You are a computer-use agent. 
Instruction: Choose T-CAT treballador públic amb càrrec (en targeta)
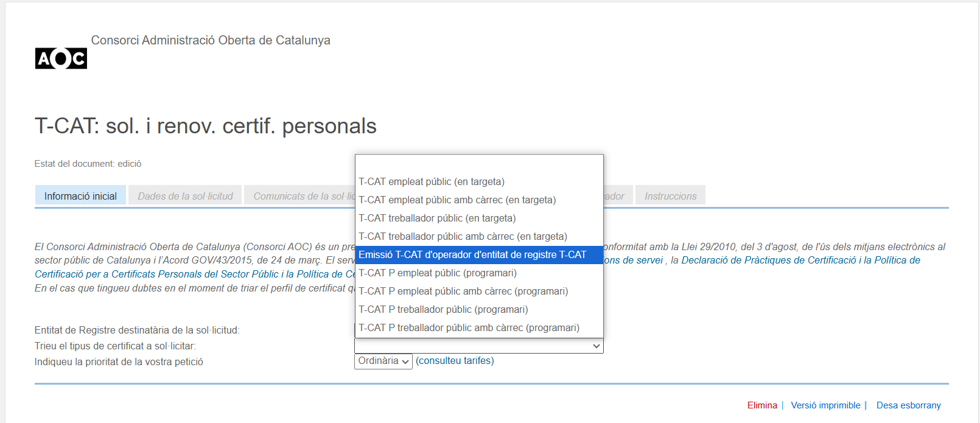[479, 237]
